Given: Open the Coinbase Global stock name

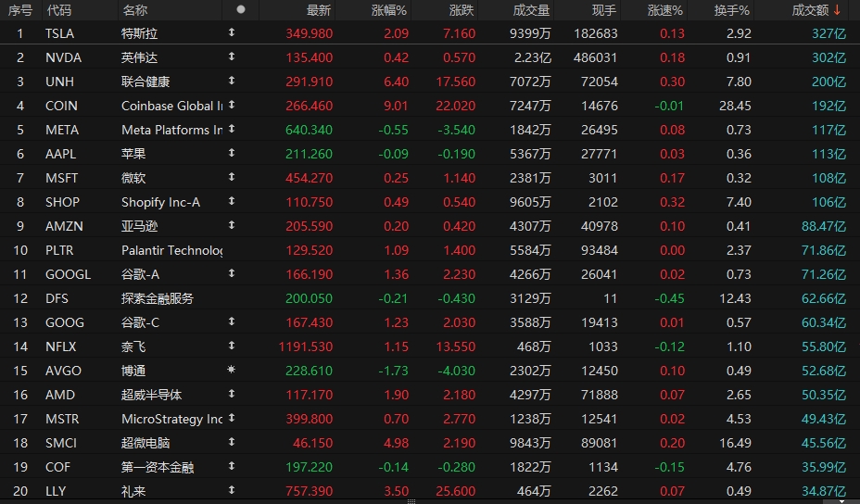Looking at the screenshot, I should coord(171,106).
